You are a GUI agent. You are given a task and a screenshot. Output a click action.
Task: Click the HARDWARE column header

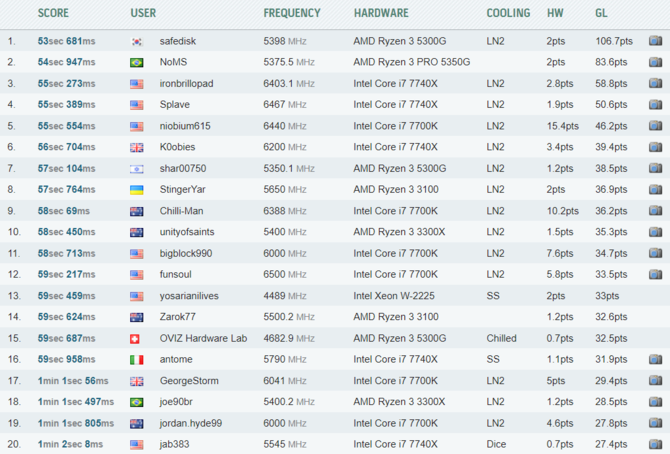[381, 13]
